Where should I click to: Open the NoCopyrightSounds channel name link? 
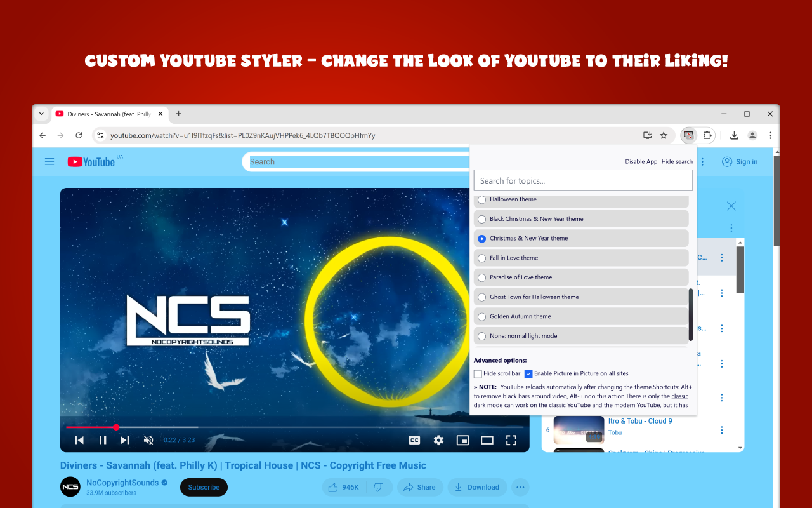pos(123,483)
